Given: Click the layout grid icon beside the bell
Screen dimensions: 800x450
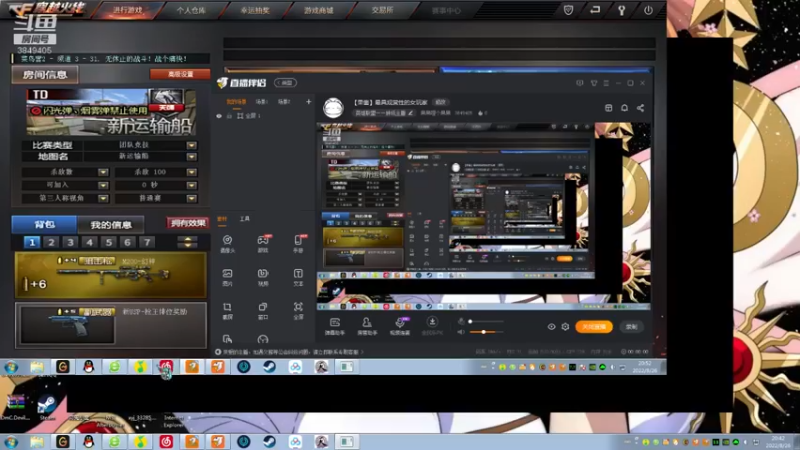Looking at the screenshot, I should point(609,108).
